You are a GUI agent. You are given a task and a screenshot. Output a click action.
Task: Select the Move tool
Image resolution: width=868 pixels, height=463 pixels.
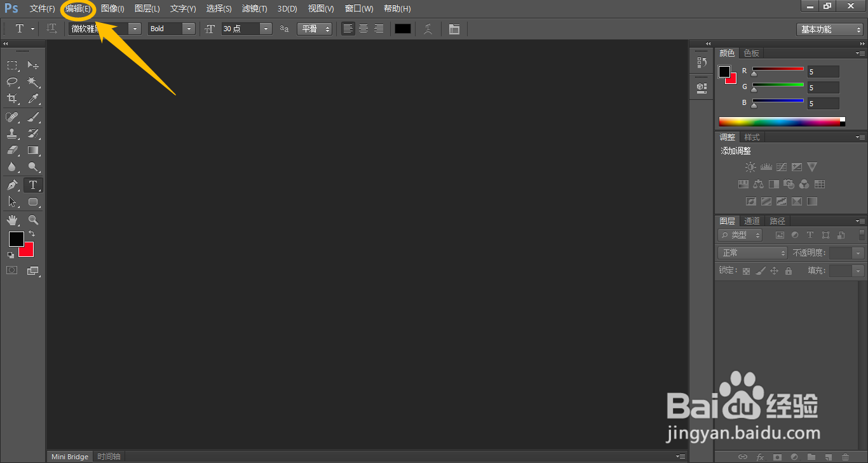pos(33,65)
